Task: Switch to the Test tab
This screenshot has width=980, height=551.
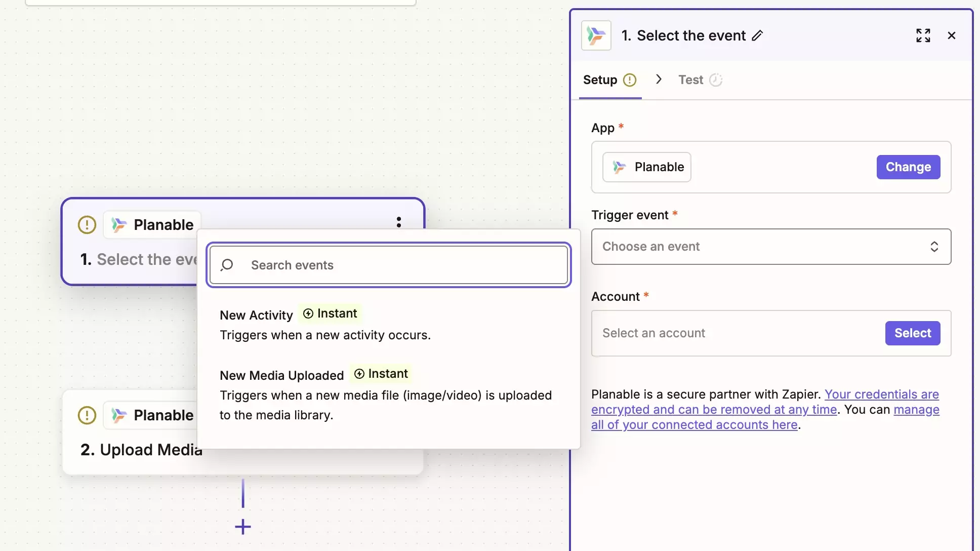Action: (691, 80)
